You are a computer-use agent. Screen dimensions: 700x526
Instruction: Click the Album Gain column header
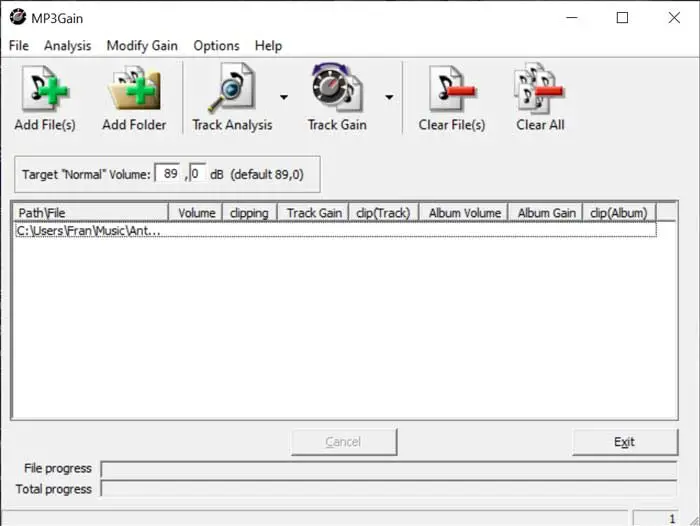coord(546,213)
